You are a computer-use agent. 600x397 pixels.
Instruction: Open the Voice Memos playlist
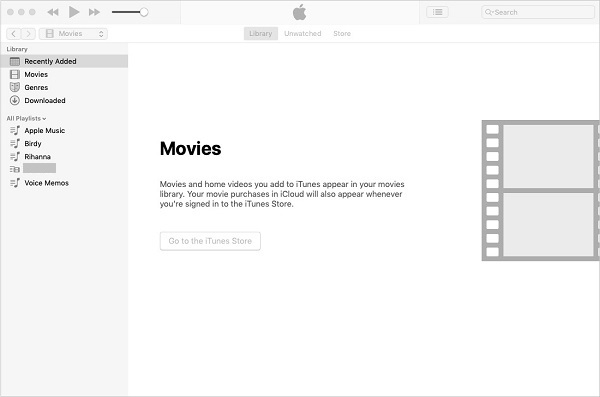[64, 183]
